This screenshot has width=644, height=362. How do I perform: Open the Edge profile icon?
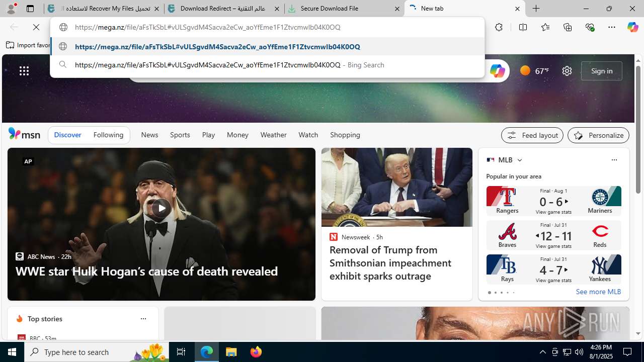[x=11, y=9]
